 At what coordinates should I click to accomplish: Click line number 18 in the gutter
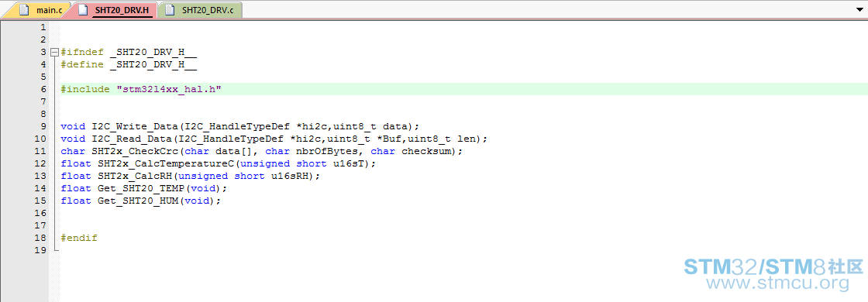[x=40, y=238]
